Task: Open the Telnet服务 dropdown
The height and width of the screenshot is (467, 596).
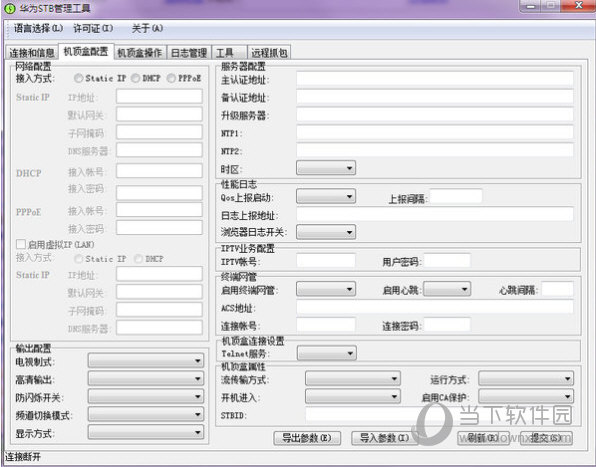Action: click(327, 353)
